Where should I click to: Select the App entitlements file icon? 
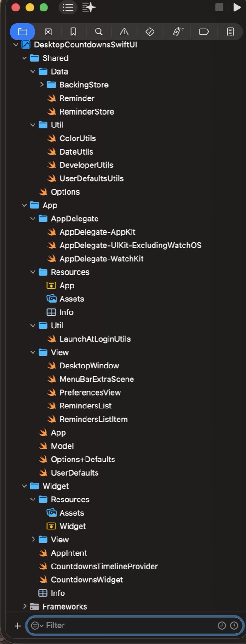click(x=51, y=285)
